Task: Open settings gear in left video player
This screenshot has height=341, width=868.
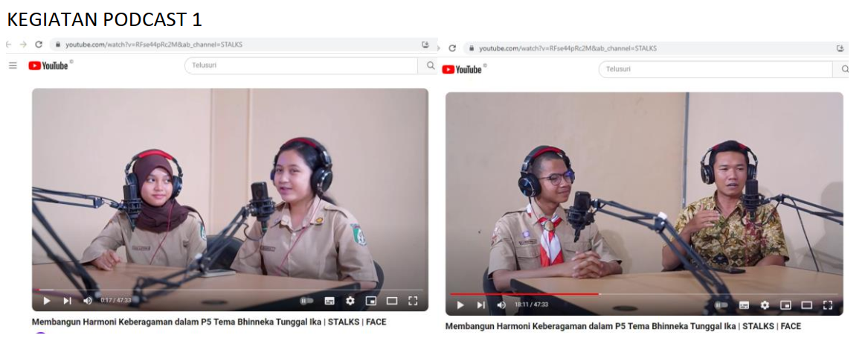Action: pos(350,301)
